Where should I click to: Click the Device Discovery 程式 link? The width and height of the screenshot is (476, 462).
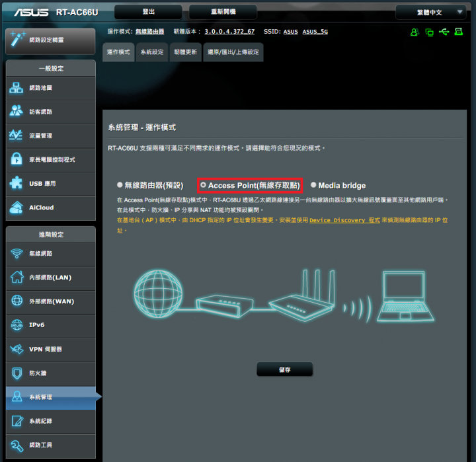[x=344, y=220]
